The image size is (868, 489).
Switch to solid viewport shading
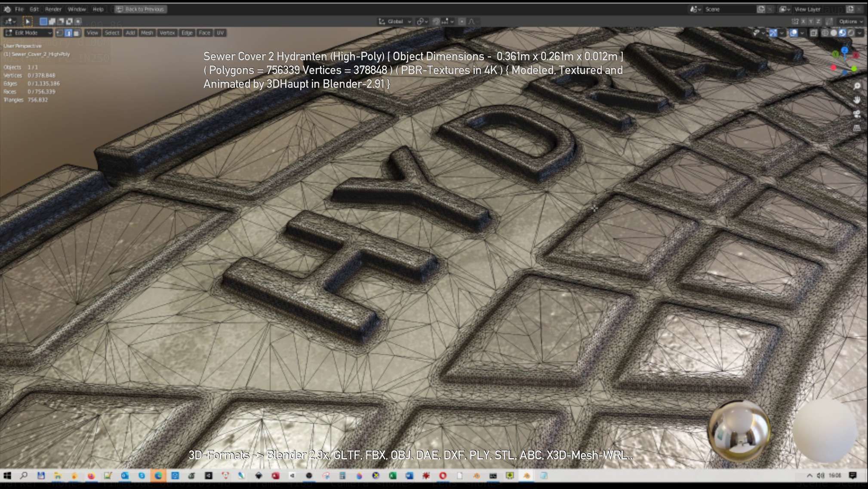(834, 33)
